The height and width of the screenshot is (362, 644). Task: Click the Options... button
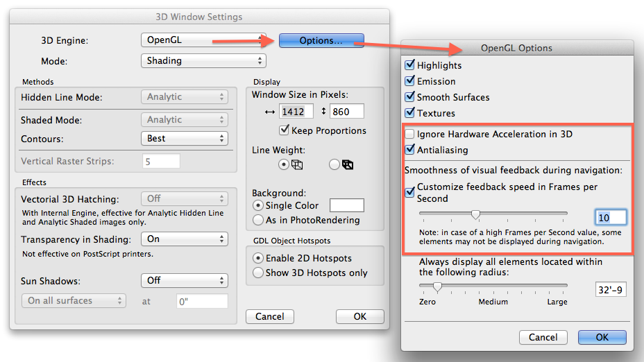coord(321,40)
